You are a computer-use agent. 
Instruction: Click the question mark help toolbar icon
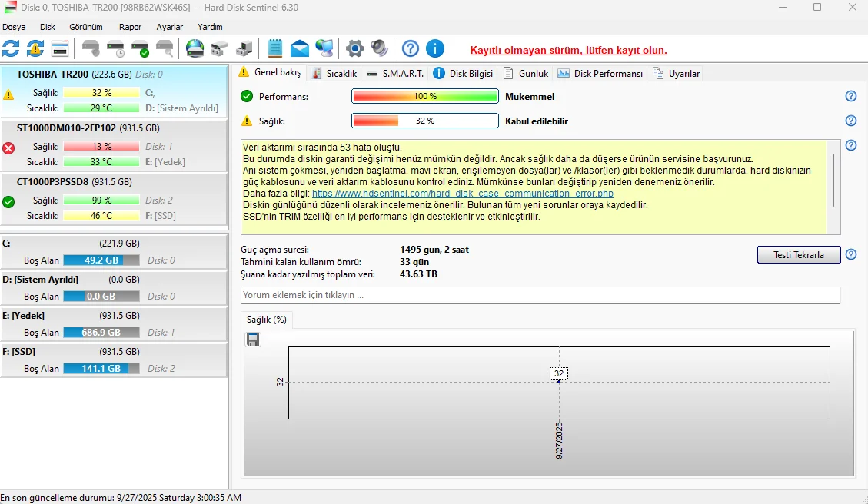(411, 48)
